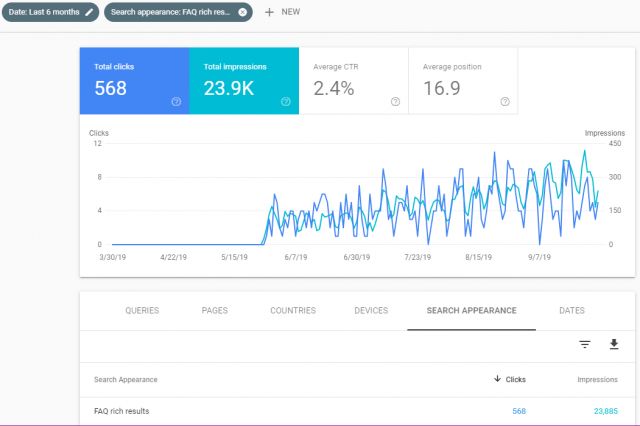Click the plus icon next to NEW

[x=269, y=12]
